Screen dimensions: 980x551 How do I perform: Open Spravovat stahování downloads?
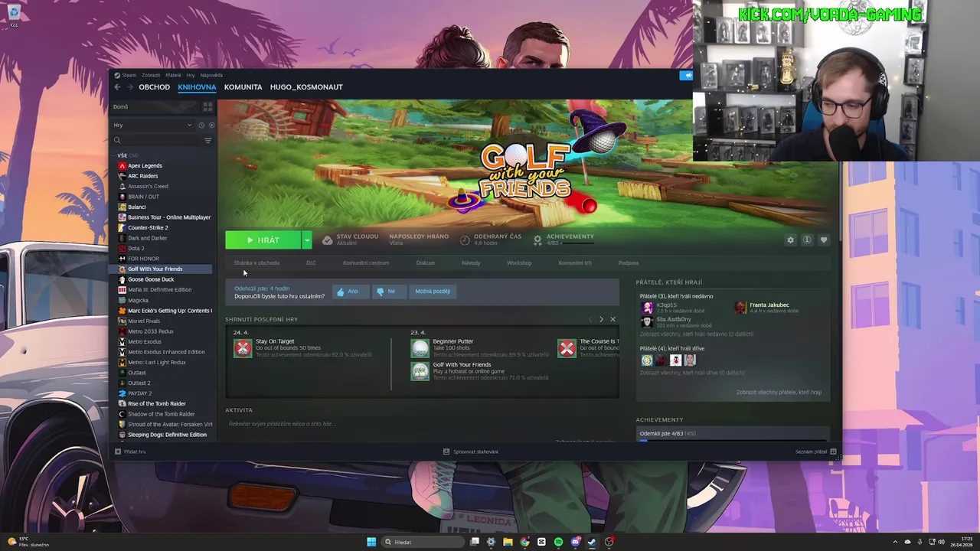471,452
